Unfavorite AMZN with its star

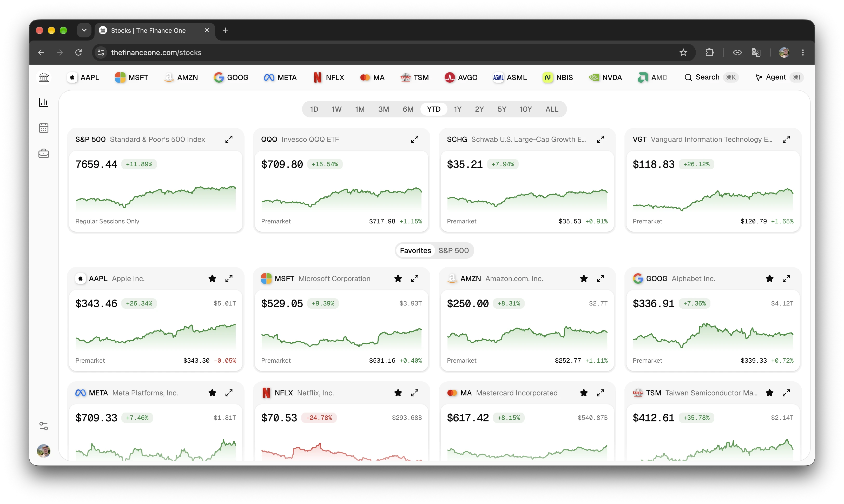[584, 278]
